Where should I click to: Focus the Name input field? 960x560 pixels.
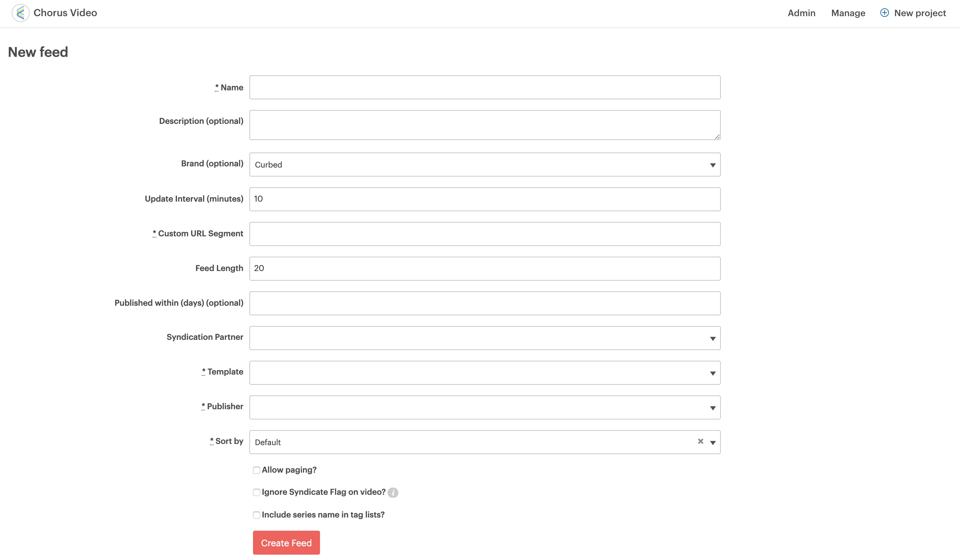(x=484, y=87)
